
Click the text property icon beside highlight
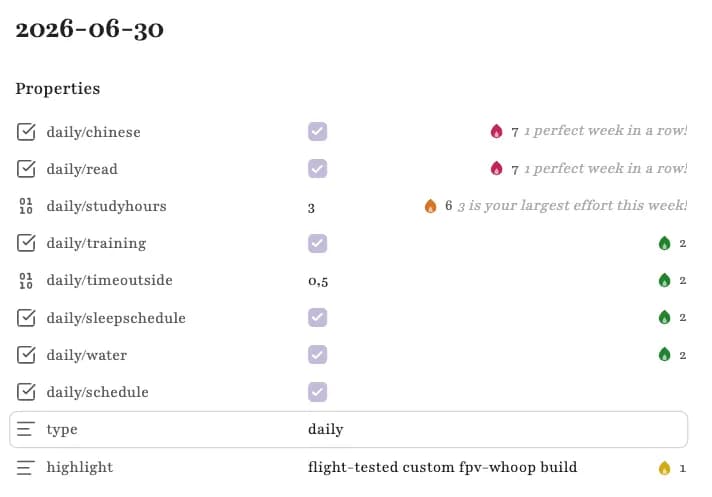pos(25,467)
